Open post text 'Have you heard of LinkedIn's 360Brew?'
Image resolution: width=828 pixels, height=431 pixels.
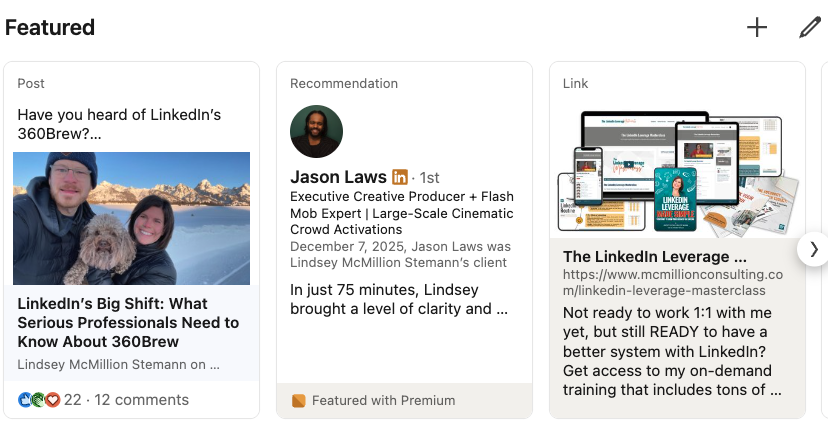pyautogui.click(x=119, y=124)
